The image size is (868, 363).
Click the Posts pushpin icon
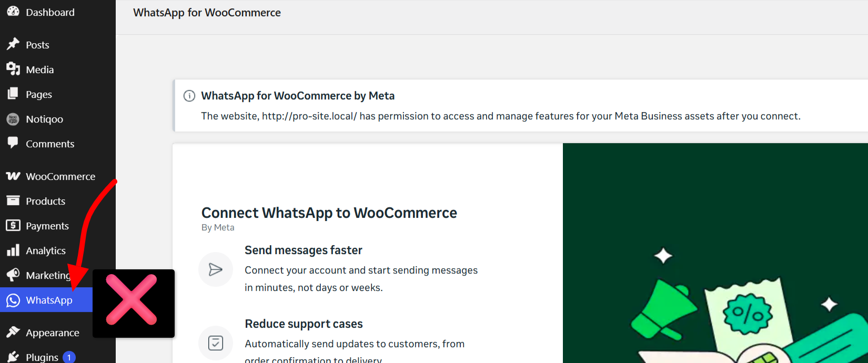pos(13,44)
